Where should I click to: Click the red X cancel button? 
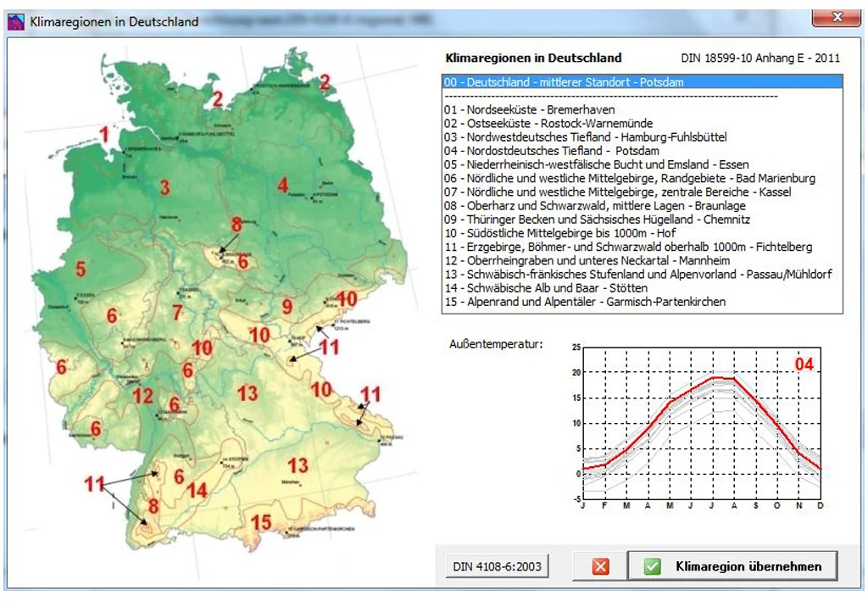pos(600,566)
